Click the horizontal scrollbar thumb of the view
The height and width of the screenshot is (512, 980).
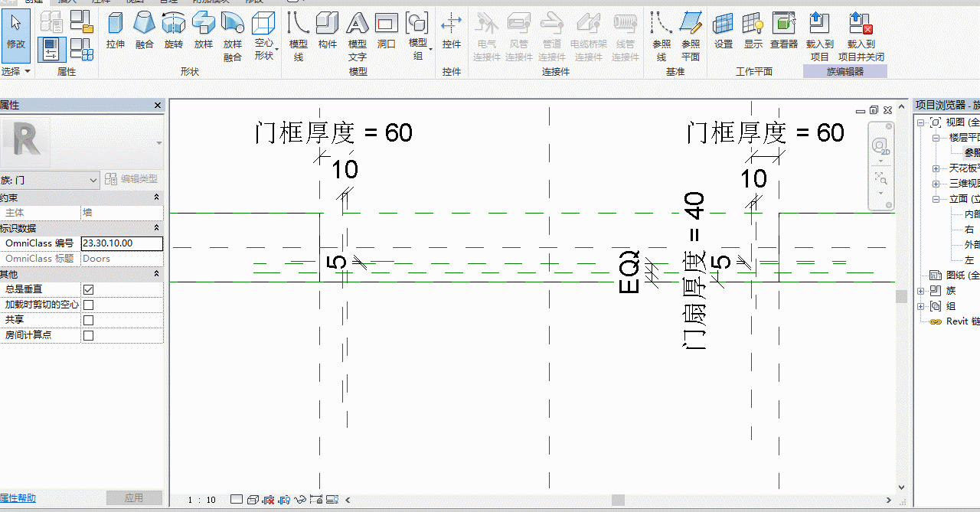pos(618,500)
